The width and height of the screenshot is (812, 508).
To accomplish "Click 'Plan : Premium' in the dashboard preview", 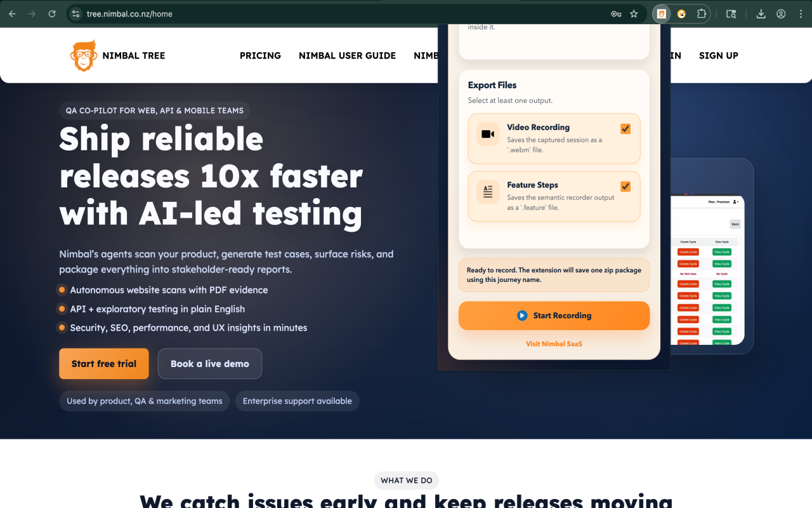I will 719,202.
